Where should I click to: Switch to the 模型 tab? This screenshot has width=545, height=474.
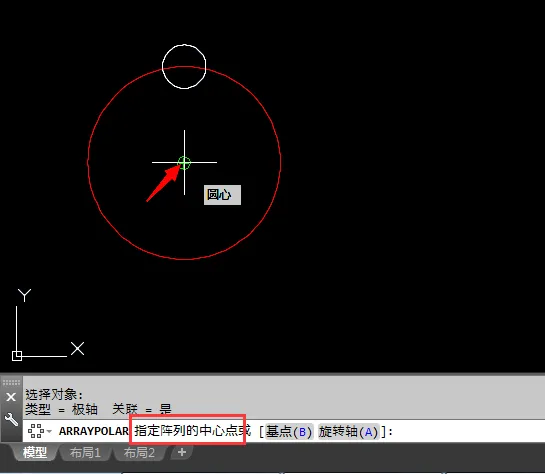click(35, 452)
